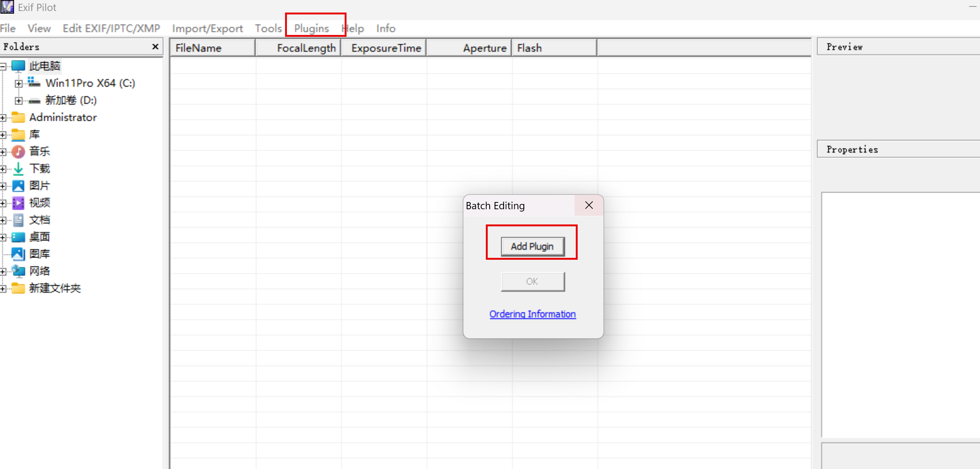The height and width of the screenshot is (469, 980).
Task: Expand the D: drive node
Action: (x=18, y=101)
